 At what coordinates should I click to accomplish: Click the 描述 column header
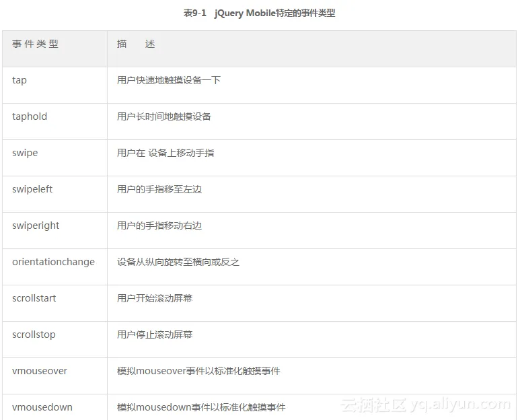(312, 49)
